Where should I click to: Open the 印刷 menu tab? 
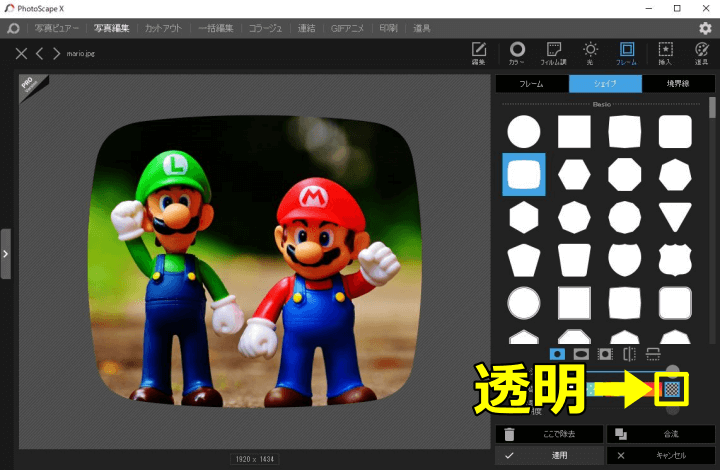pos(388,28)
